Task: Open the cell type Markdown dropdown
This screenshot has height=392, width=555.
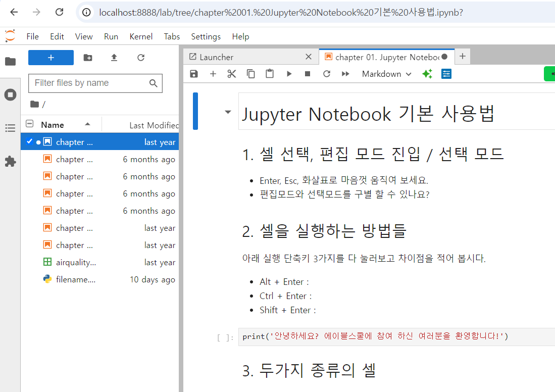Action: (386, 74)
